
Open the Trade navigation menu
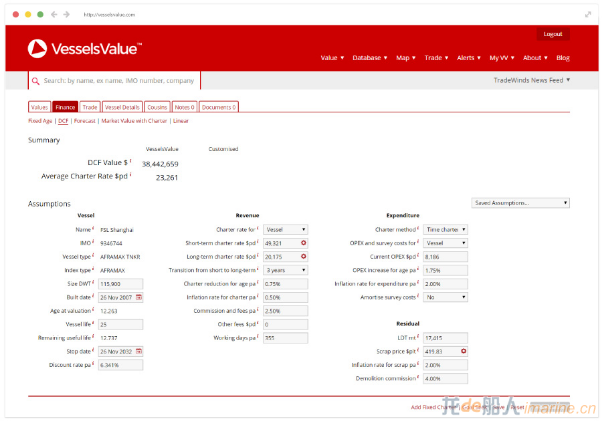(x=436, y=58)
